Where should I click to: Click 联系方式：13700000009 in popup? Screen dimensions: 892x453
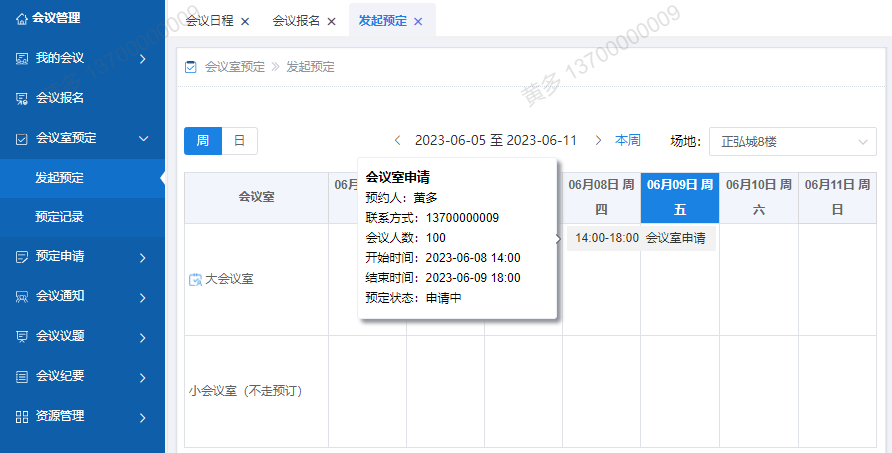coord(432,218)
